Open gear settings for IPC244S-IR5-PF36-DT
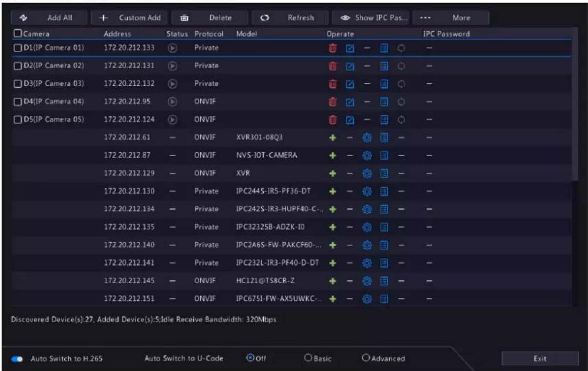 pos(367,191)
